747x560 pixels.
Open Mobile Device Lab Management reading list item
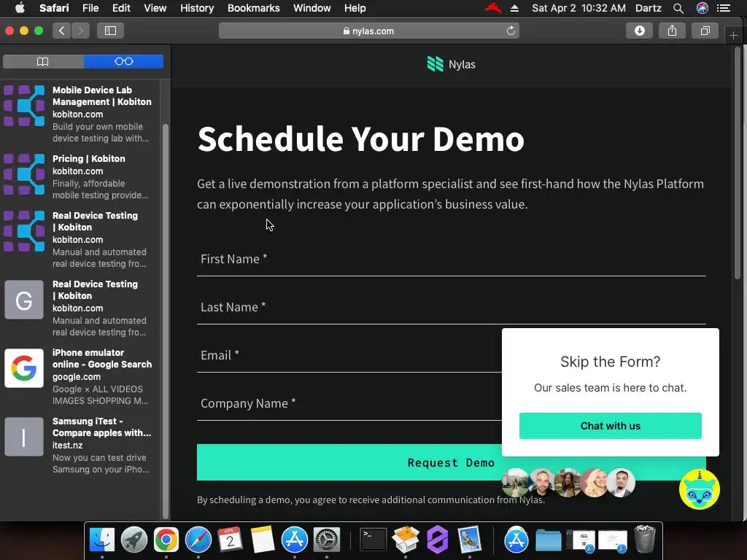pyautogui.click(x=79, y=114)
